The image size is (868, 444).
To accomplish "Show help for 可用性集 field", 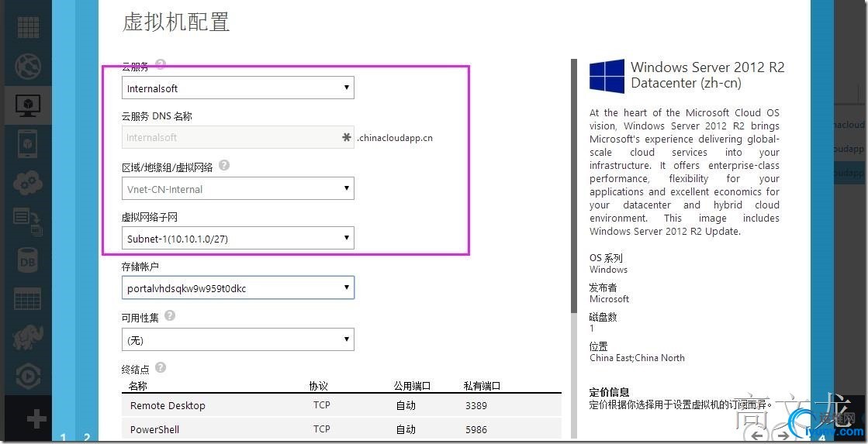I will tap(170, 315).
